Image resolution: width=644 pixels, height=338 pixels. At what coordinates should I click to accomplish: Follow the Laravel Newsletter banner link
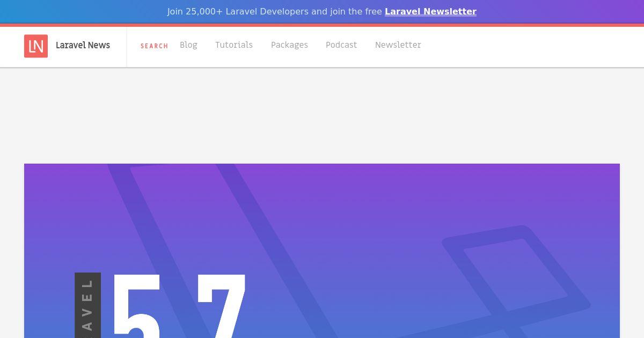pos(430,11)
